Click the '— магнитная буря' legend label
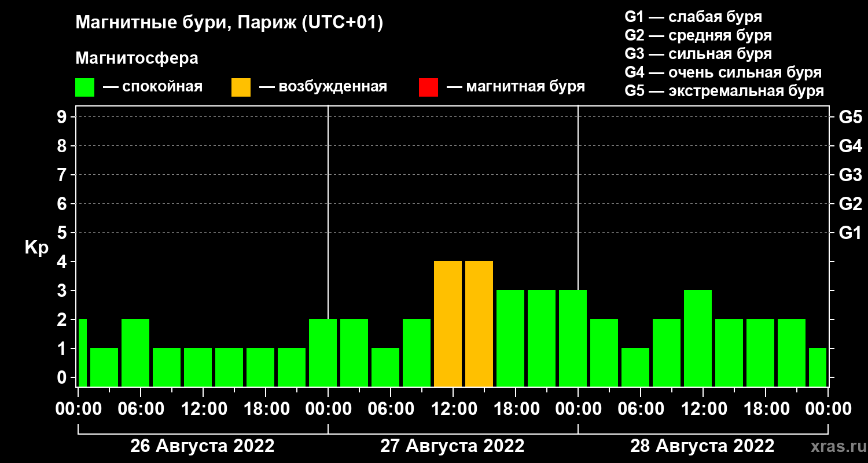The width and height of the screenshot is (868, 463). (516, 87)
